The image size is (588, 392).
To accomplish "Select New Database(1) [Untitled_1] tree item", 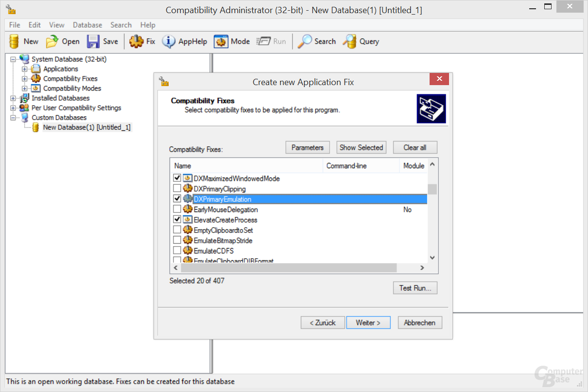I will click(x=86, y=127).
